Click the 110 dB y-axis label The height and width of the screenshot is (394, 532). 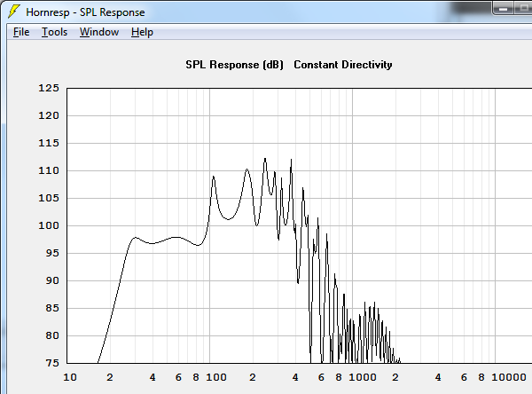coord(48,171)
